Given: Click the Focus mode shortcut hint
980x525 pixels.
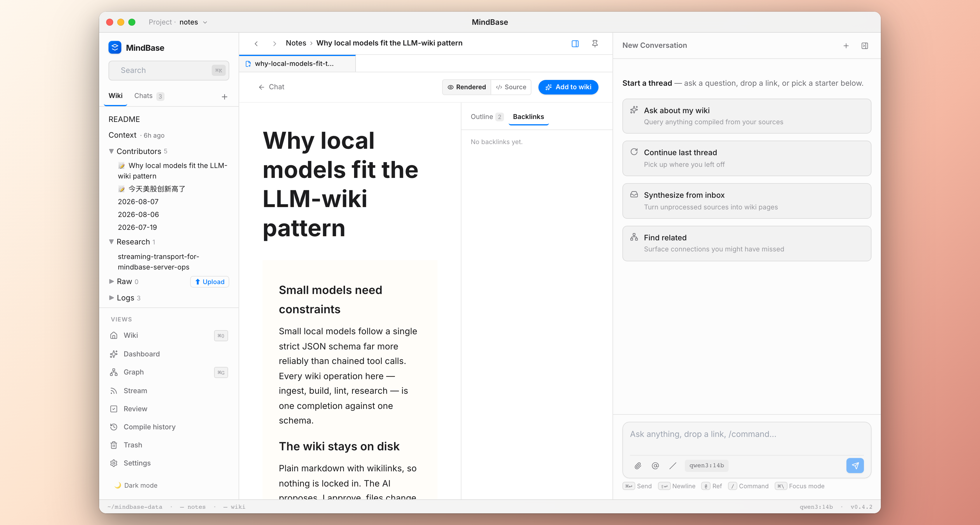Looking at the screenshot, I should 800,486.
